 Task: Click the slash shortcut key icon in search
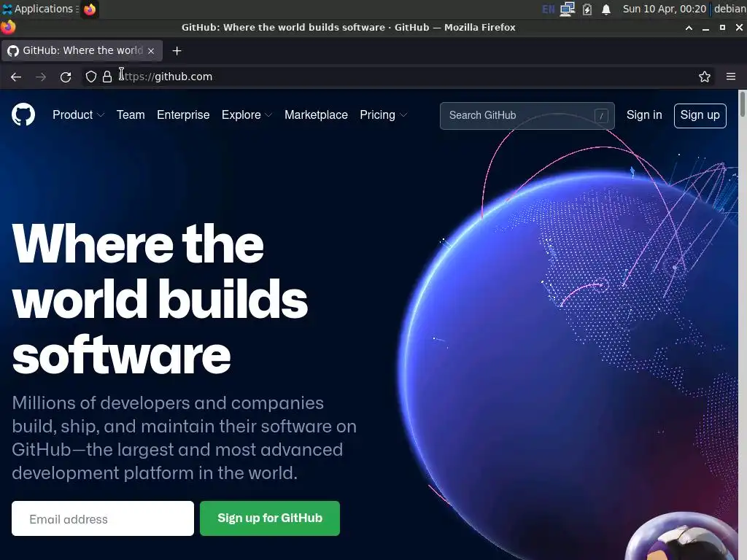click(601, 116)
